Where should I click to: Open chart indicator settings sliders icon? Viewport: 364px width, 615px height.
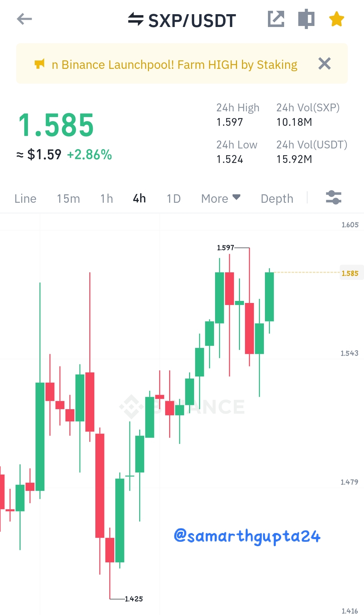pyautogui.click(x=334, y=198)
